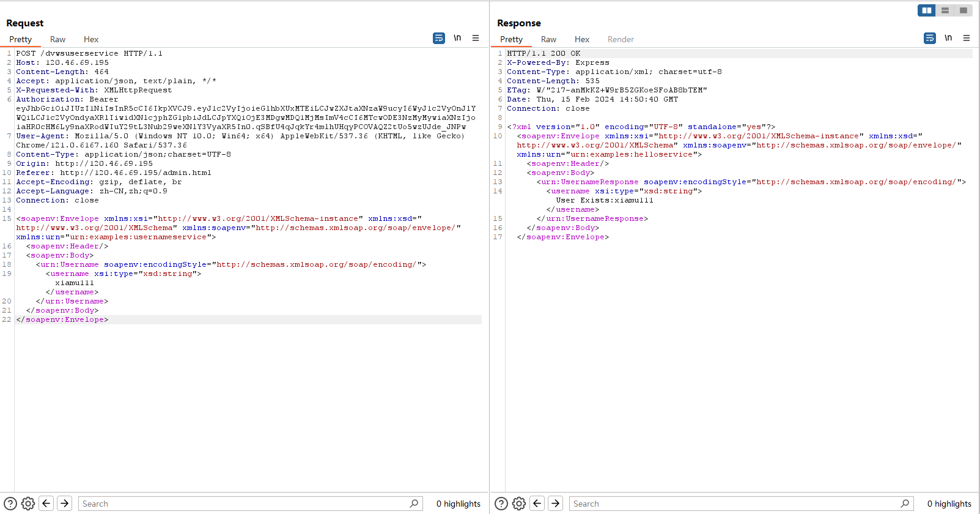Switch Request view to Pretty tab
980x514 pixels.
pyautogui.click(x=20, y=39)
